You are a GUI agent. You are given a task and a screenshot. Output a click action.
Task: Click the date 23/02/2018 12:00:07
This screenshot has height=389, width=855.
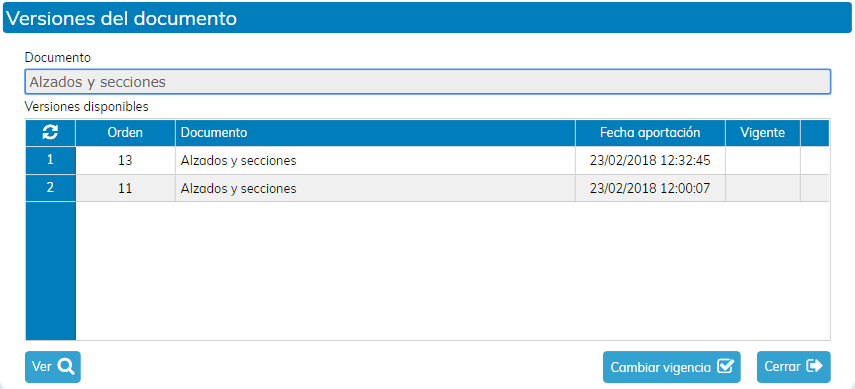[650, 188]
